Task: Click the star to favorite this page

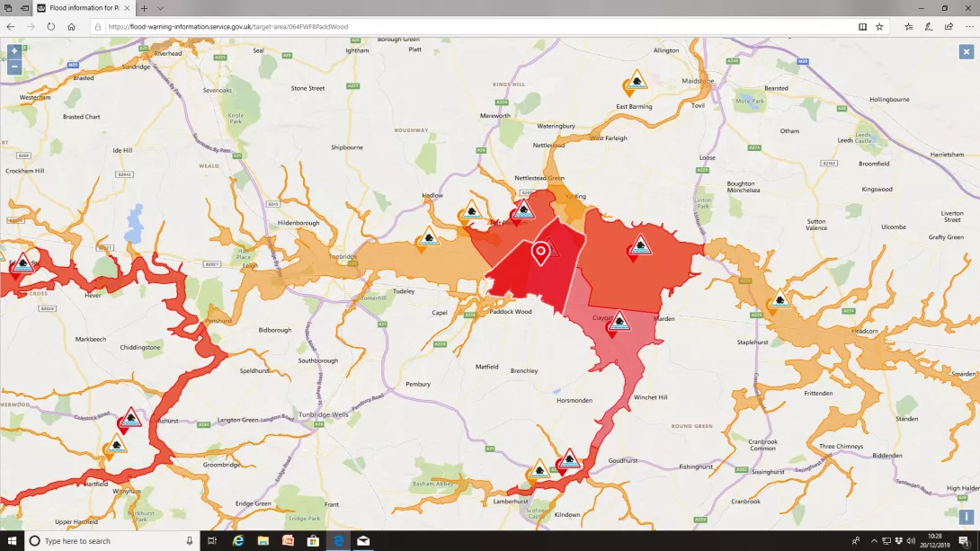Action: [x=878, y=26]
